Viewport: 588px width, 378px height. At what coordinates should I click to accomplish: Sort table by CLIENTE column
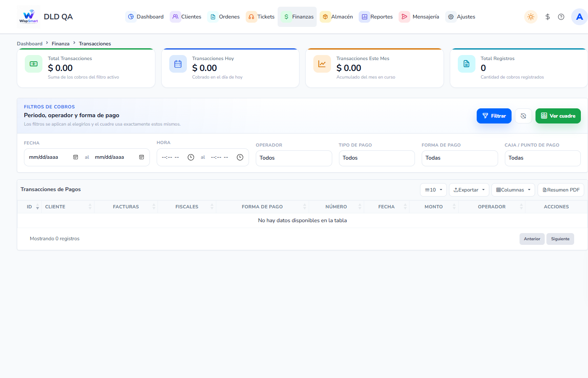coord(68,207)
